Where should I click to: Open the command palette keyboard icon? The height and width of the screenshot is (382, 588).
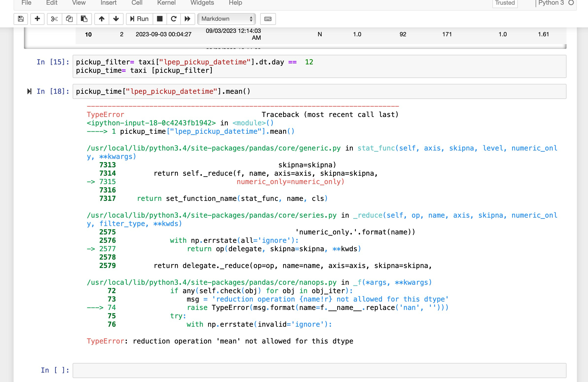click(x=268, y=19)
